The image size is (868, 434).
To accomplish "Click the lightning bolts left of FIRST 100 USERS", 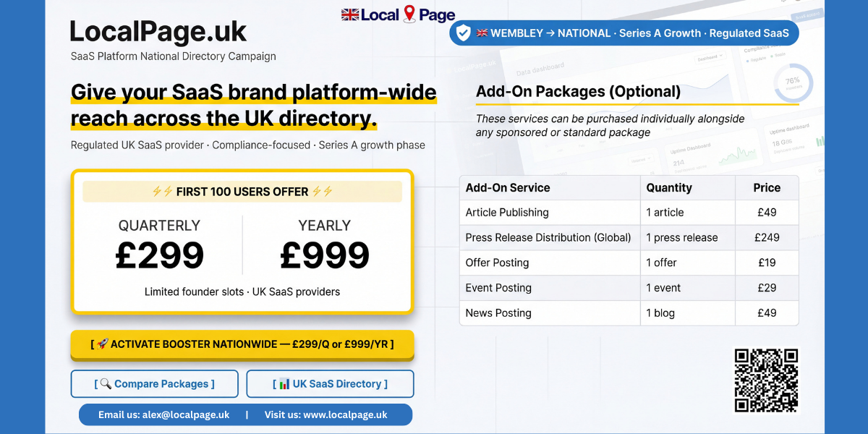I will click(162, 192).
